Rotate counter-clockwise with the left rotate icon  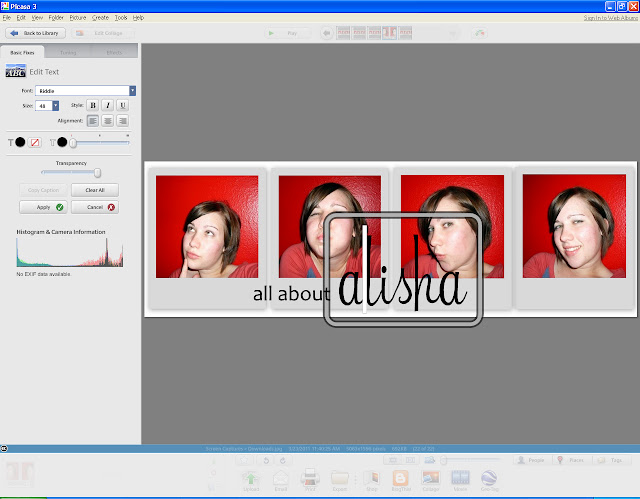[x=266, y=461]
